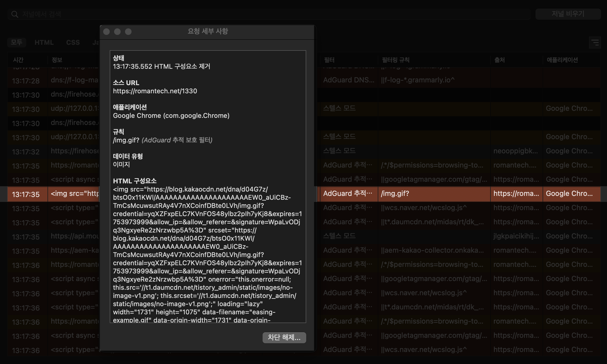Sort by the Time (시간) column header
607x364 pixels.
(x=19, y=60)
